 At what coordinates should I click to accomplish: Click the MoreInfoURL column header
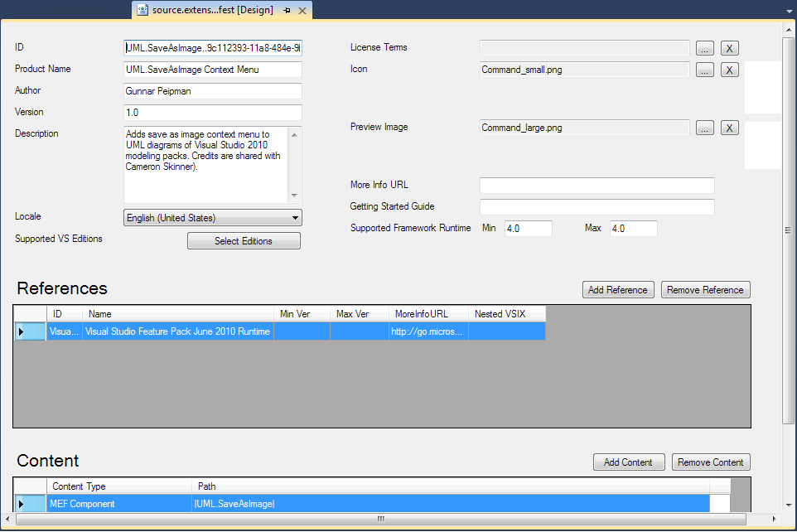[x=428, y=314]
